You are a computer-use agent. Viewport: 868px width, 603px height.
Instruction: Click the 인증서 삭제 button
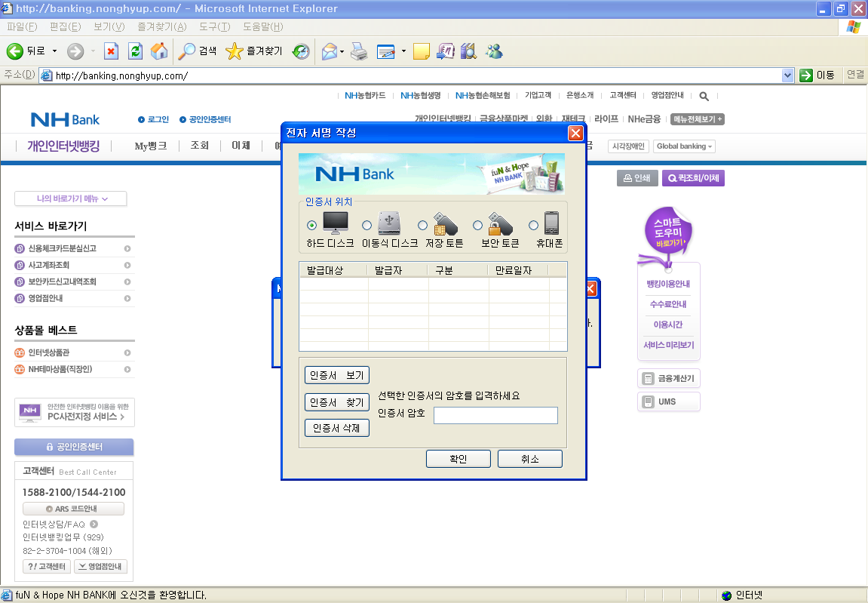coord(336,428)
